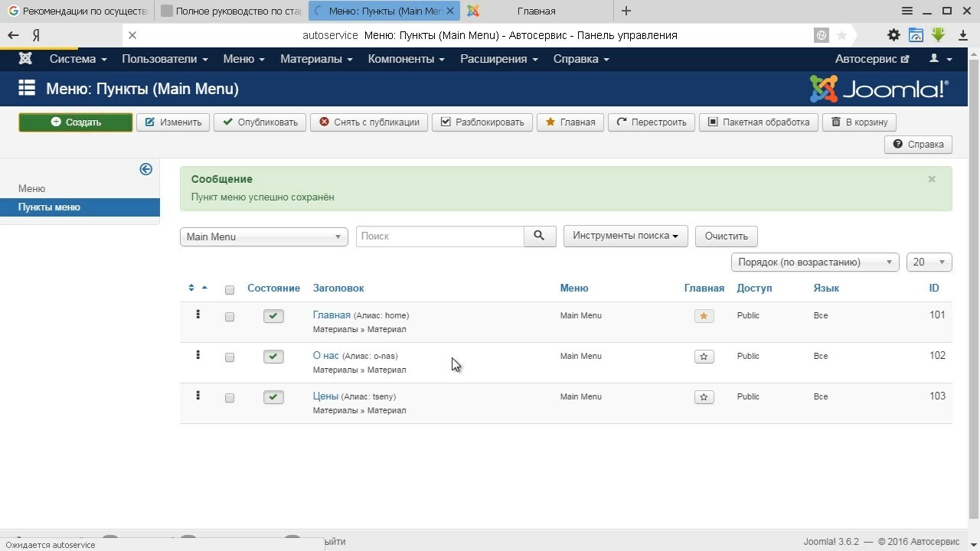
Task: Collapse the sidebar with the arrow icon
Action: pos(145,169)
